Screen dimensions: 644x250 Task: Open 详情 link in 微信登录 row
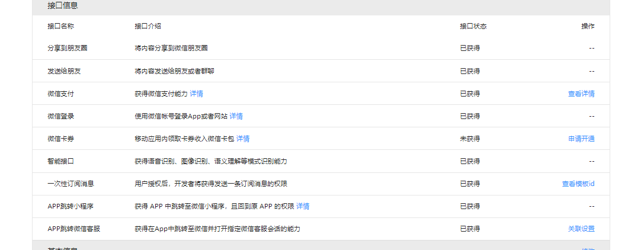tap(236, 116)
